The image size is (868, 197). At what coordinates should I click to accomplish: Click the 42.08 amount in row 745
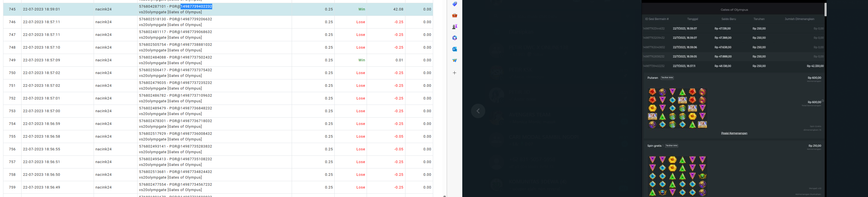tap(398, 9)
